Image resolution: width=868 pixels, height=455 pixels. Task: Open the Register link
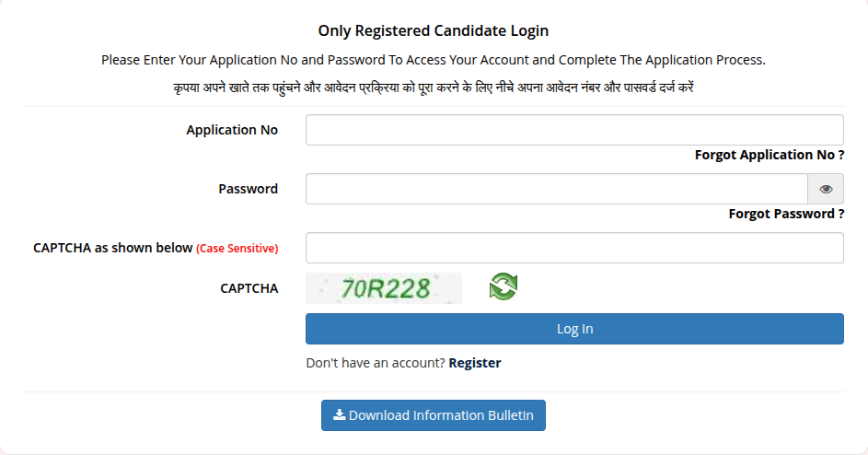pyautogui.click(x=475, y=363)
